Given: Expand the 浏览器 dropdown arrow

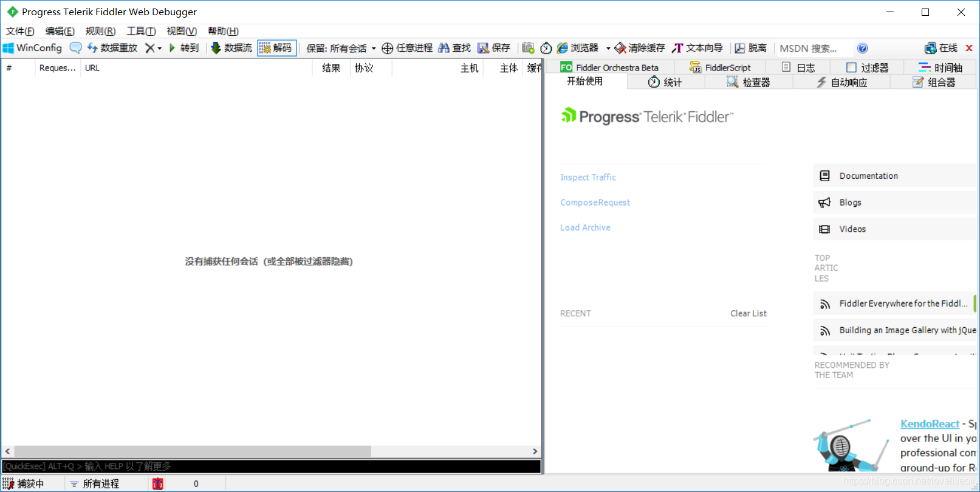Looking at the screenshot, I should coord(608,48).
